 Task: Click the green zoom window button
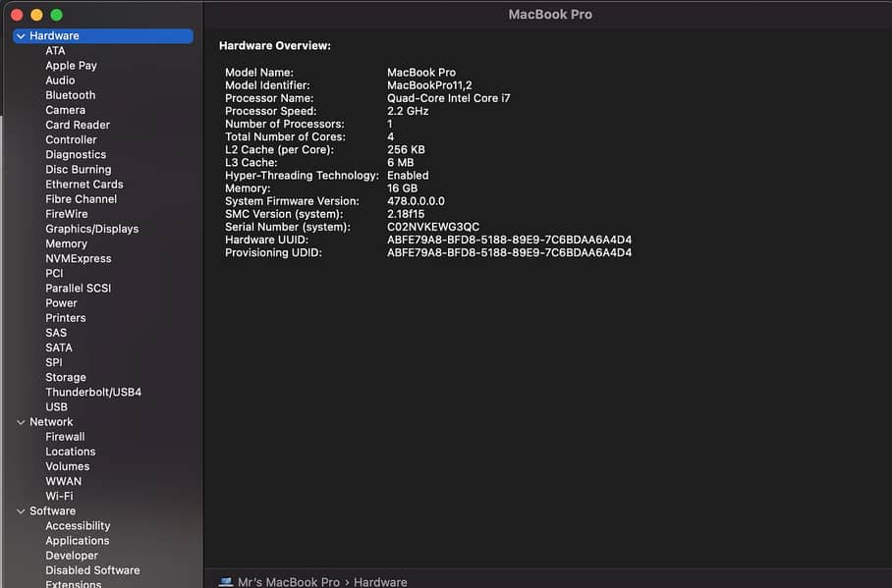[x=56, y=14]
